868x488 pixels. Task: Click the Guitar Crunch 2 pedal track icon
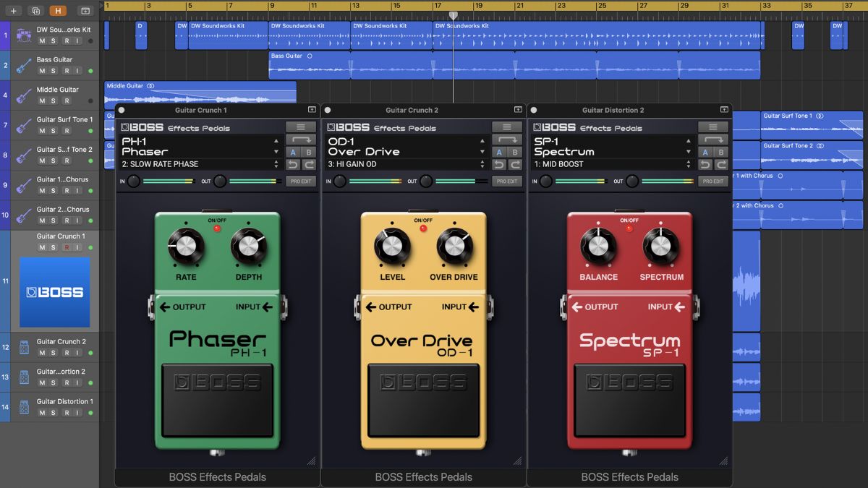pyautogui.click(x=23, y=347)
